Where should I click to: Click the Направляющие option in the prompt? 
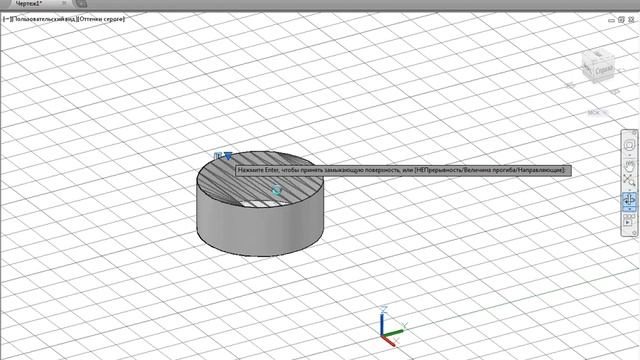click(540, 170)
